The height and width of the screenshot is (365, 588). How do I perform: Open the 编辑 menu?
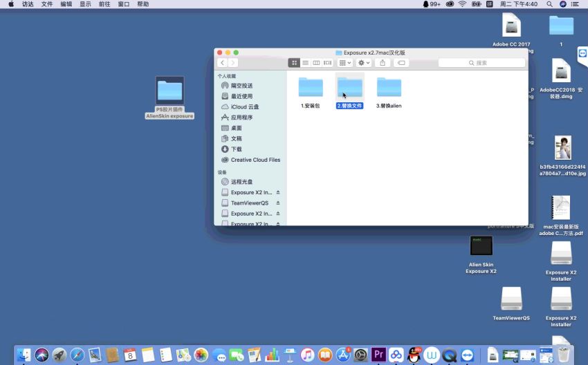pyautogui.click(x=66, y=4)
